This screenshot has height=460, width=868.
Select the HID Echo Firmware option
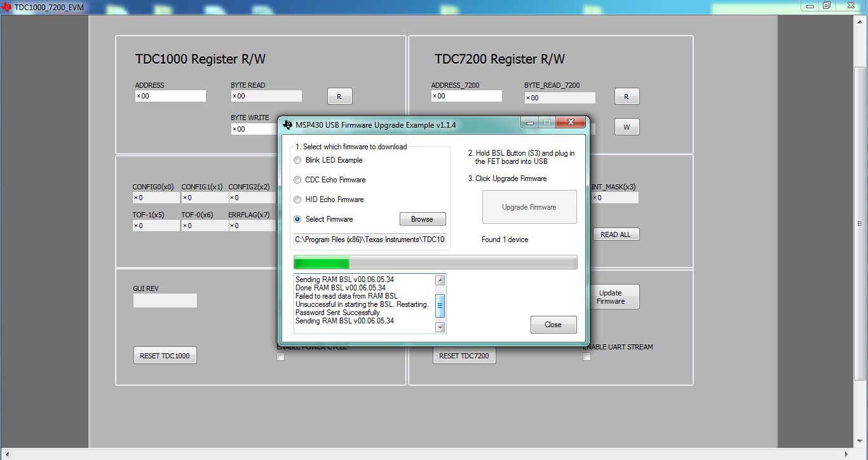pyautogui.click(x=297, y=200)
